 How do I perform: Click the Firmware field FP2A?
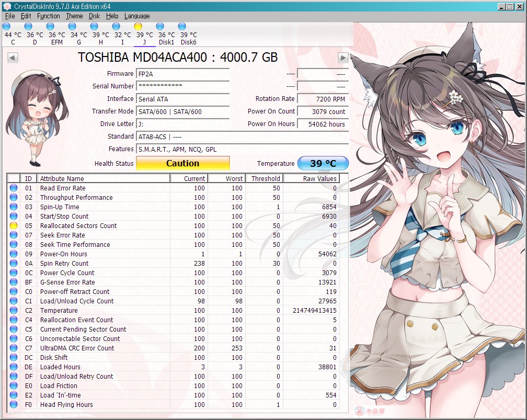click(183, 74)
